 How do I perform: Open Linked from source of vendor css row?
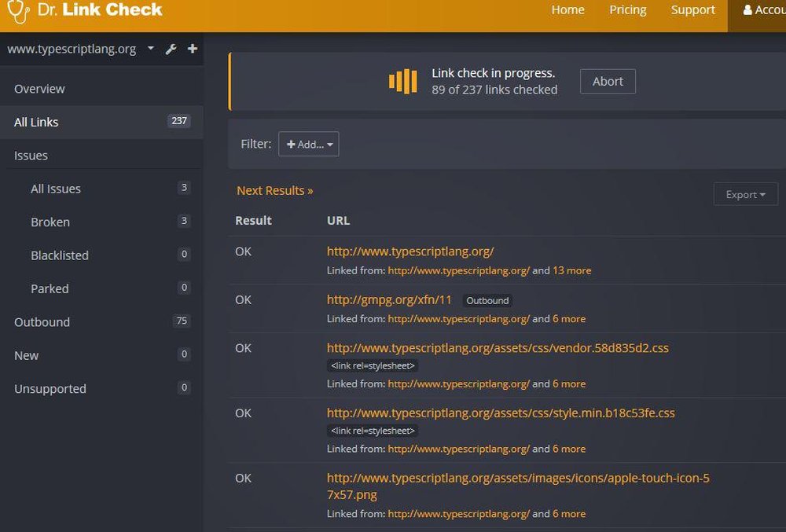pos(459,383)
